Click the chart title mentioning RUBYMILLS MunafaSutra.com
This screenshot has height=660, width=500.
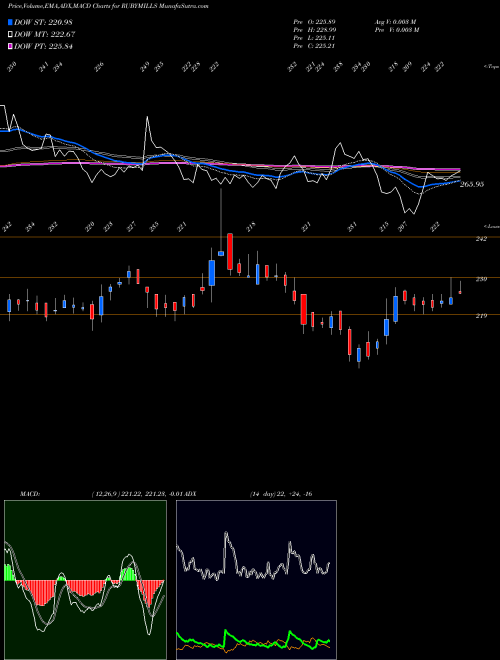pyautogui.click(x=109, y=6)
